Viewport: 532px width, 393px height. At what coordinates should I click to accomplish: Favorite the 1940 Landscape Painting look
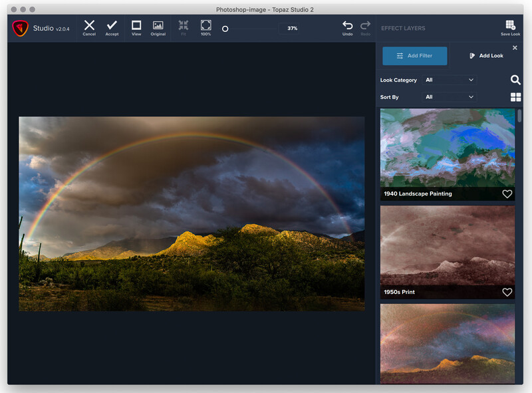click(x=507, y=194)
